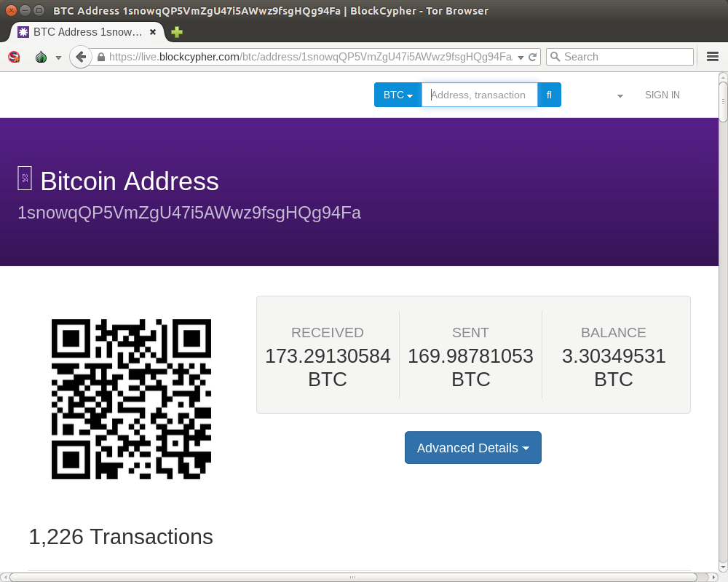The width and height of the screenshot is (728, 582).
Task: Click the magnifier icon in the Search box
Action: [x=555, y=57]
